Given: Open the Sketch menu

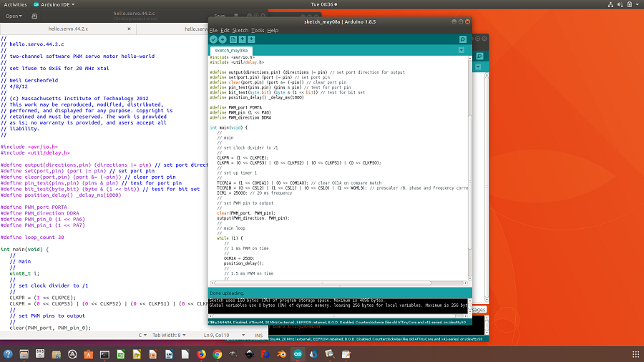Looking at the screenshot, I should click(240, 30).
